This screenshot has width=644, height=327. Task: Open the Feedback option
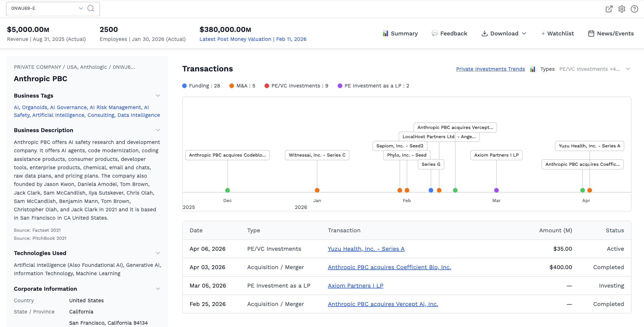[449, 33]
